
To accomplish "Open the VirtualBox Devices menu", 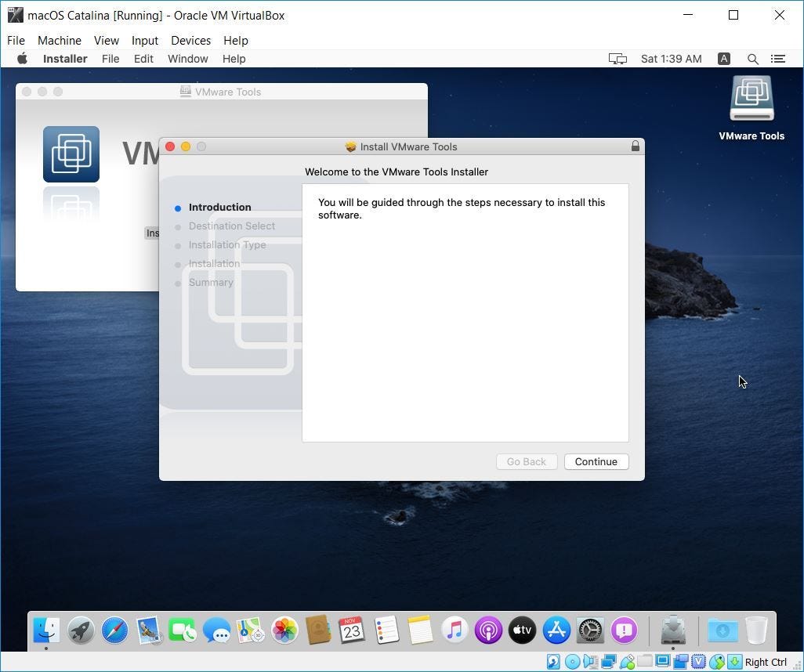I will (x=190, y=41).
